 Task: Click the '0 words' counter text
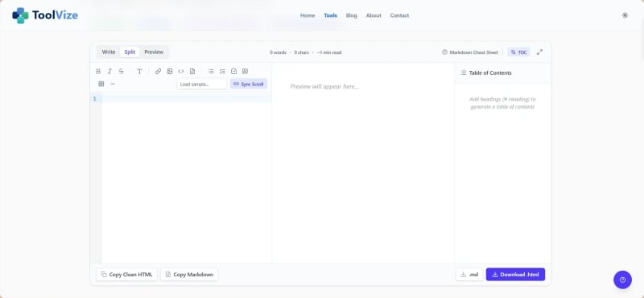tap(278, 52)
